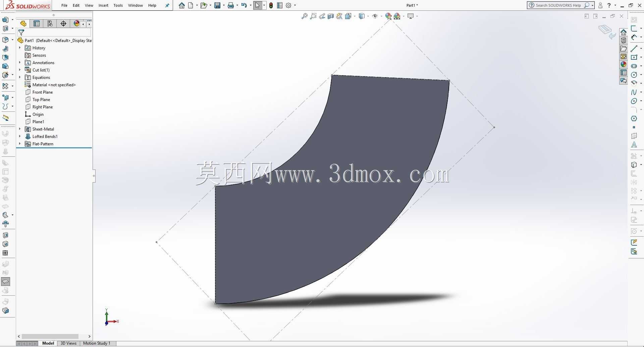Click the Rebuild traffic light icon
Image resolution: width=644 pixels, height=347 pixels.
pyautogui.click(x=271, y=5)
